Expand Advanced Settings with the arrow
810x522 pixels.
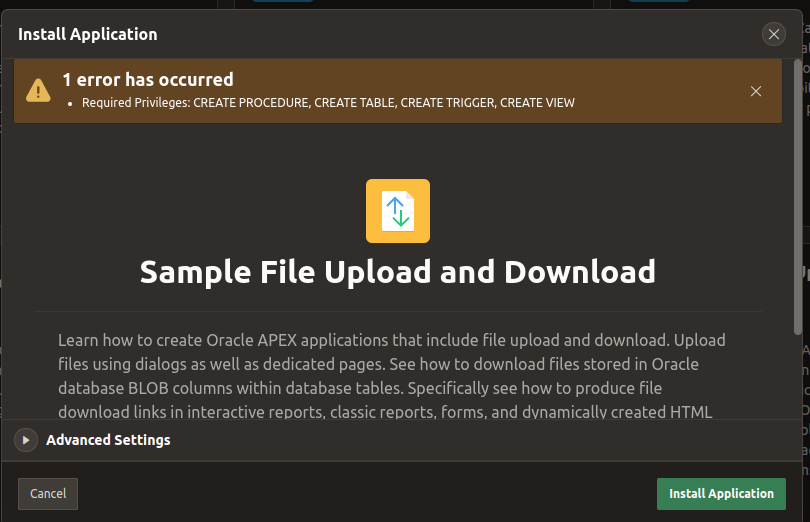tap(27, 440)
